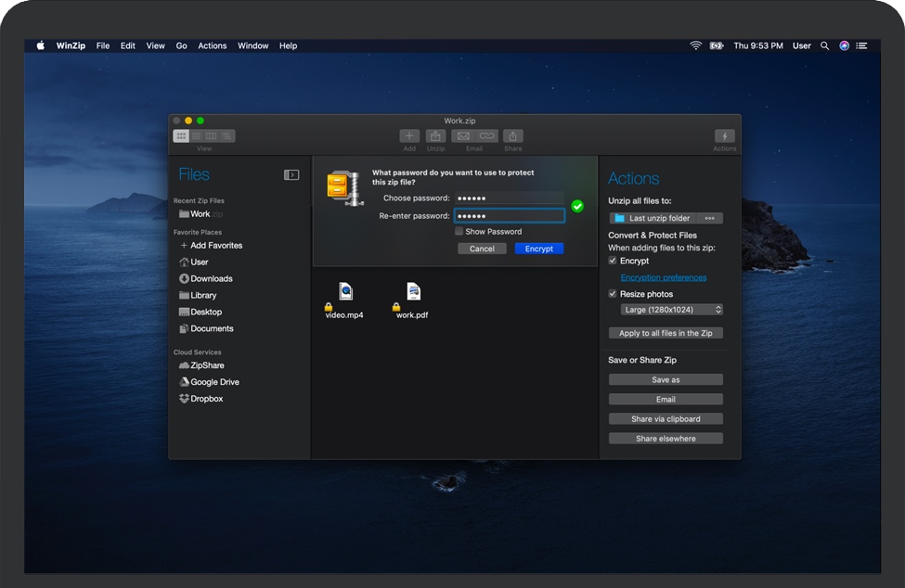Open the Actions menu in menu bar
The image size is (905, 588).
pyautogui.click(x=213, y=45)
